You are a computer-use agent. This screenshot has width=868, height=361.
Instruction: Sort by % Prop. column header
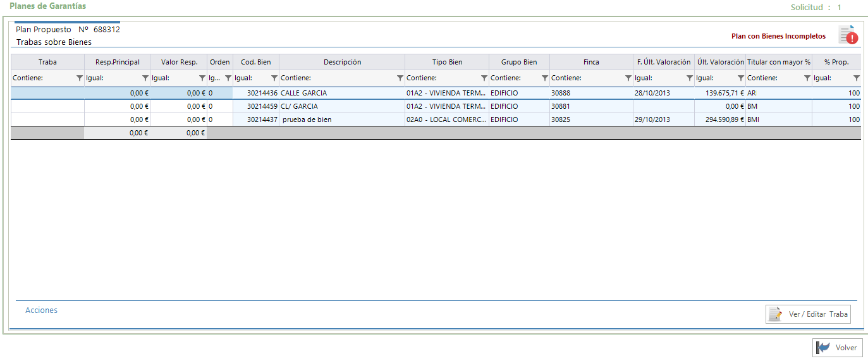[836, 62]
